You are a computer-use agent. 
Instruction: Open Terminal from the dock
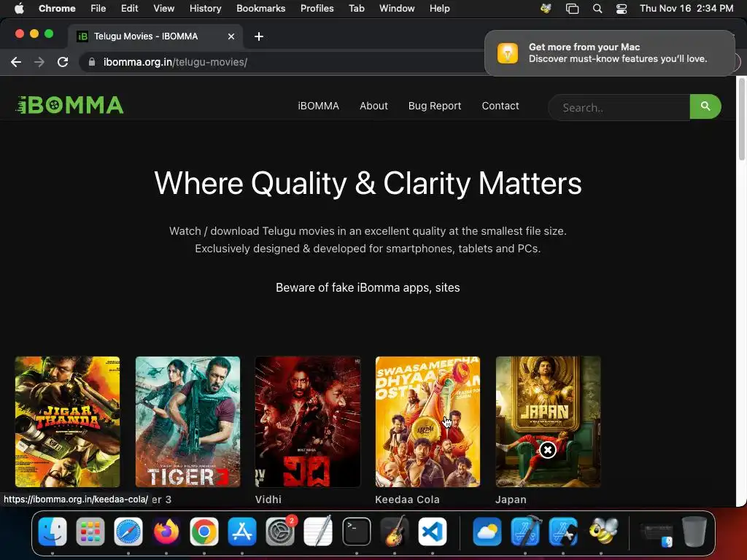pyautogui.click(x=356, y=532)
